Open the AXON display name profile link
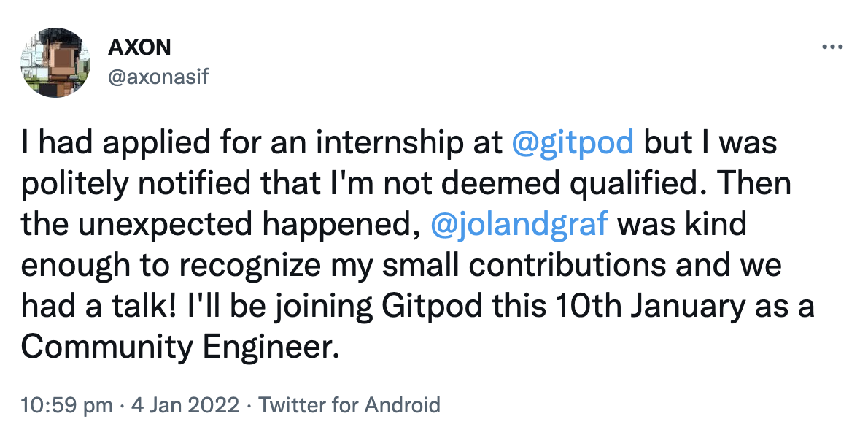 tap(139, 47)
